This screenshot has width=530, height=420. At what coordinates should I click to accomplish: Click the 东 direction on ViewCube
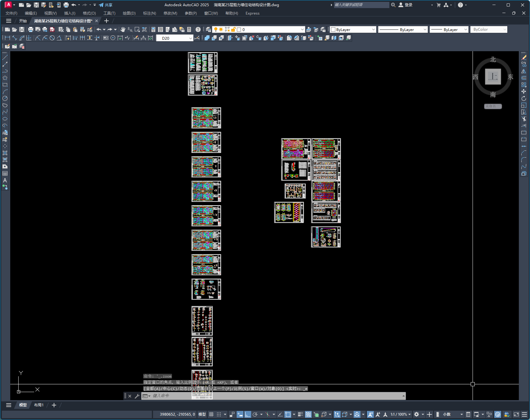point(510,77)
